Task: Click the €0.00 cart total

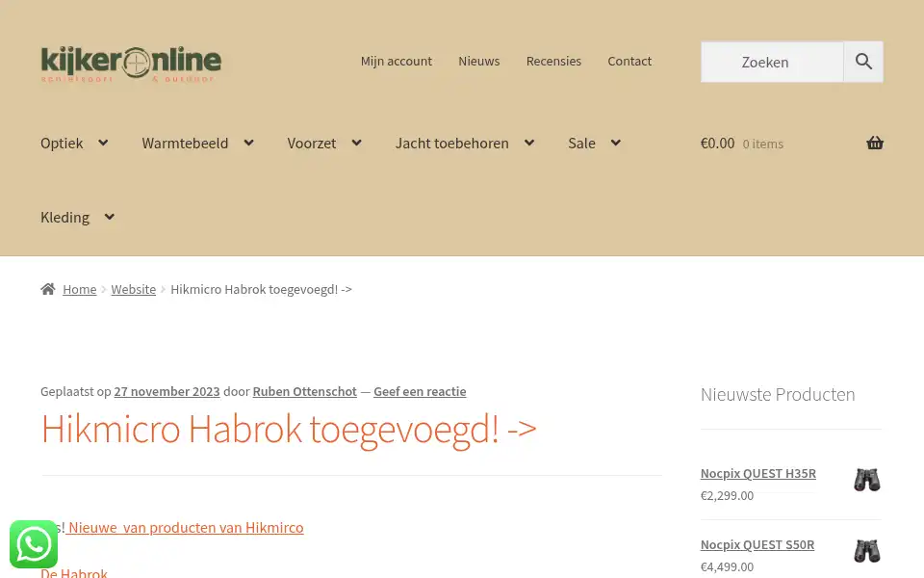Action: (x=717, y=144)
